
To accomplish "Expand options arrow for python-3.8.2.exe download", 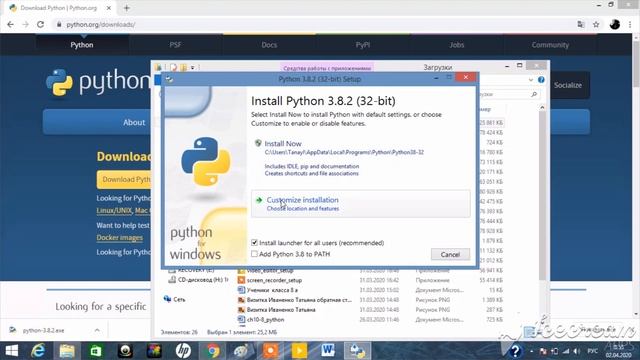I will tap(97, 330).
